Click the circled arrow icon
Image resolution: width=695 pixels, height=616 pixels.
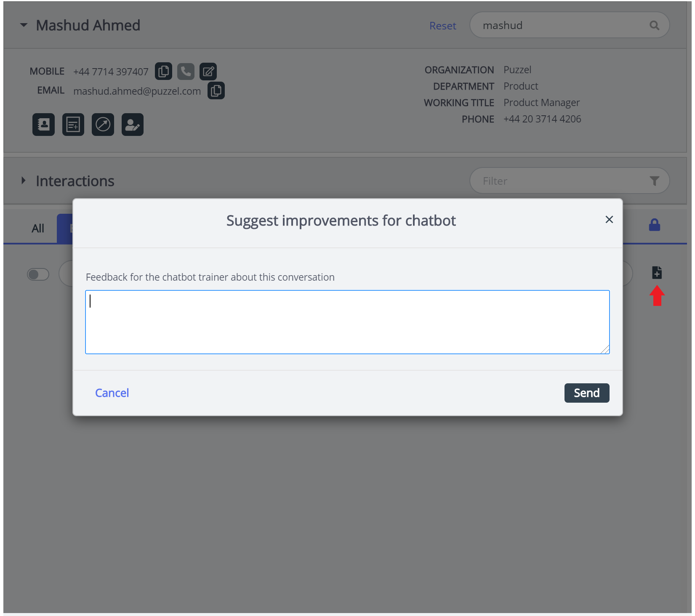tap(103, 125)
